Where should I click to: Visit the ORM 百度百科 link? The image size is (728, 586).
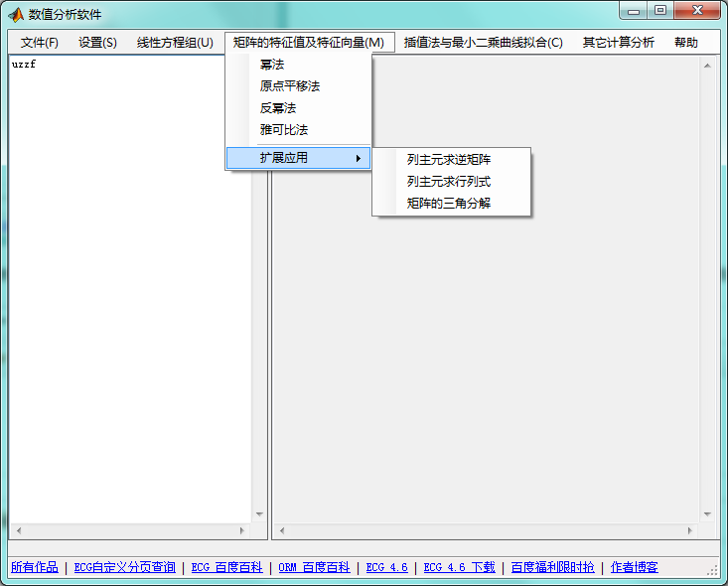(314, 567)
